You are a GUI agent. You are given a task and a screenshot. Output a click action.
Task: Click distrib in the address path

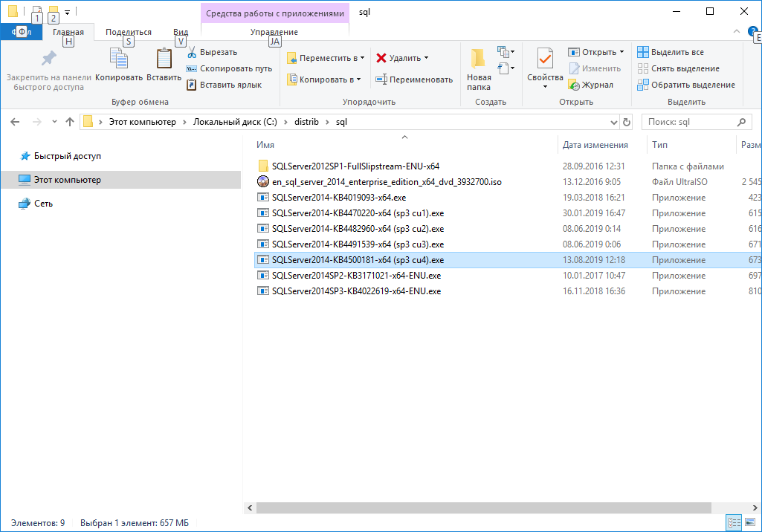click(306, 122)
